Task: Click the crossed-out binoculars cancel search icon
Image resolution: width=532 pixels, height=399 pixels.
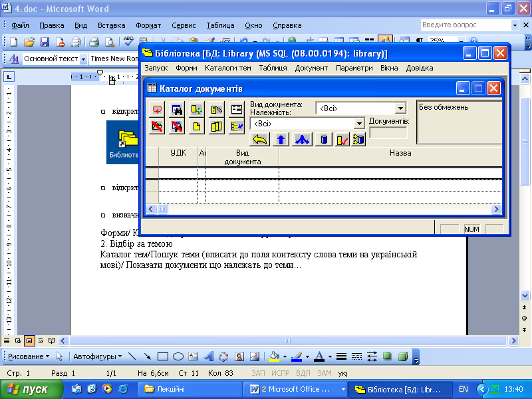Action: click(x=177, y=126)
